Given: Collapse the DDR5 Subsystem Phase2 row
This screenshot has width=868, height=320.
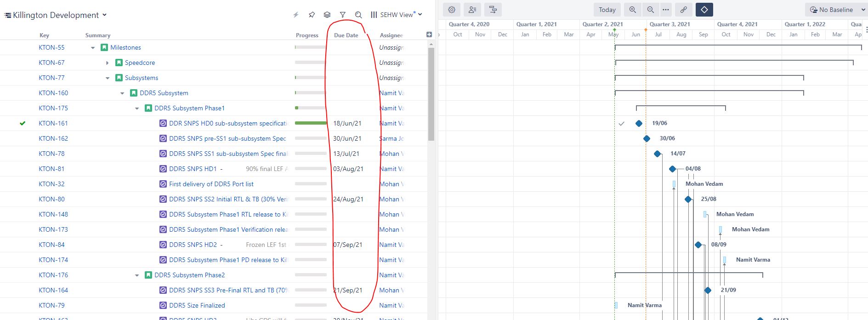Looking at the screenshot, I should click(x=137, y=275).
